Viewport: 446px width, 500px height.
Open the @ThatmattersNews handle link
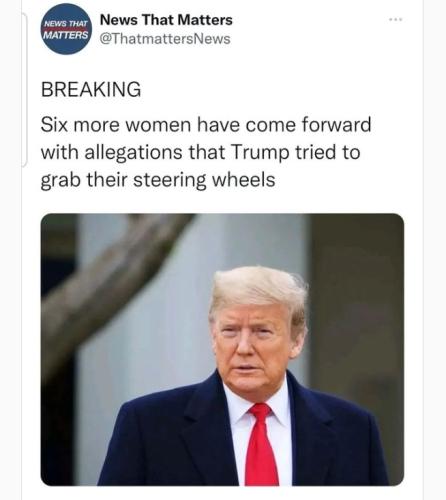pos(165,39)
